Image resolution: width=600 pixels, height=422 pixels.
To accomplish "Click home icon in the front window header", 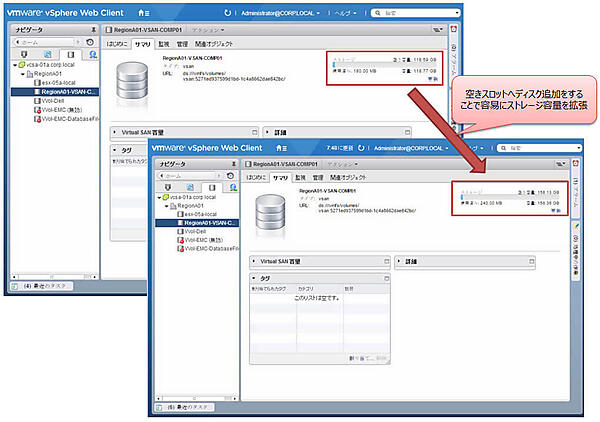I will 282,148.
